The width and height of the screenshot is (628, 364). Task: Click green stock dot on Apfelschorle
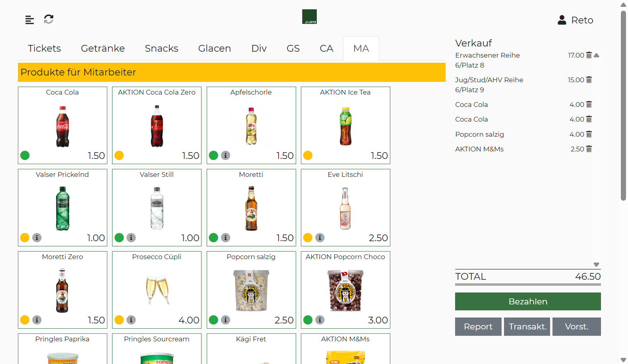[x=213, y=155]
